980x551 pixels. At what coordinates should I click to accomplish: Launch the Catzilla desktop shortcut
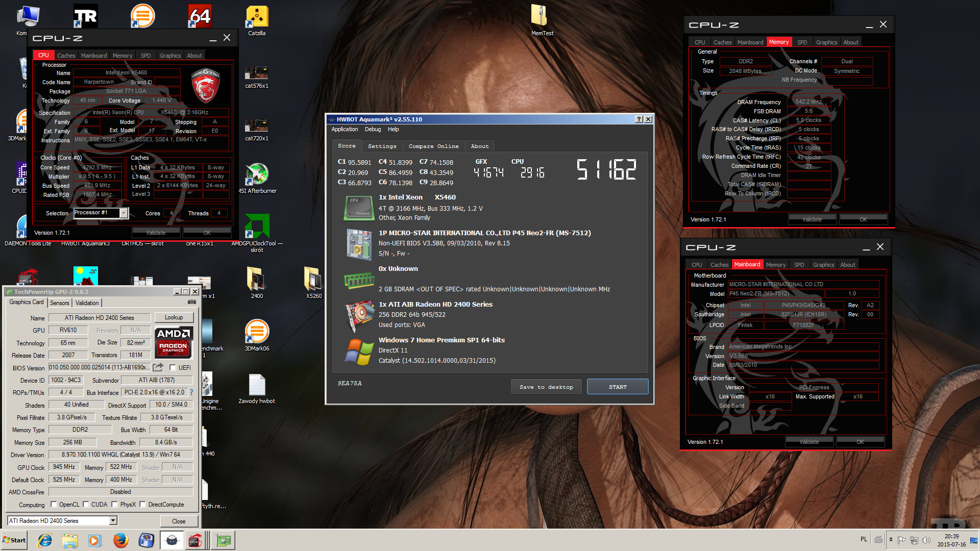(257, 21)
